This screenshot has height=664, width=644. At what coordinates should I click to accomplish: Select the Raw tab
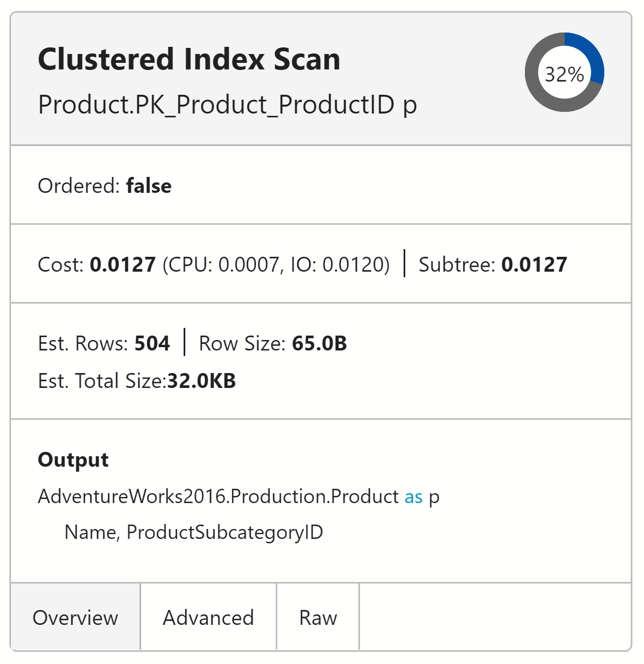point(318,617)
